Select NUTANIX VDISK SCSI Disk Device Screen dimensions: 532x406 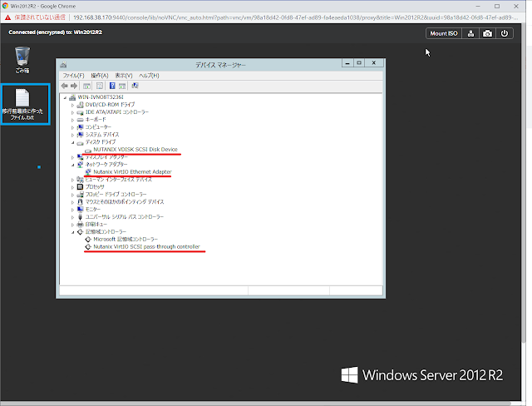(x=135, y=150)
